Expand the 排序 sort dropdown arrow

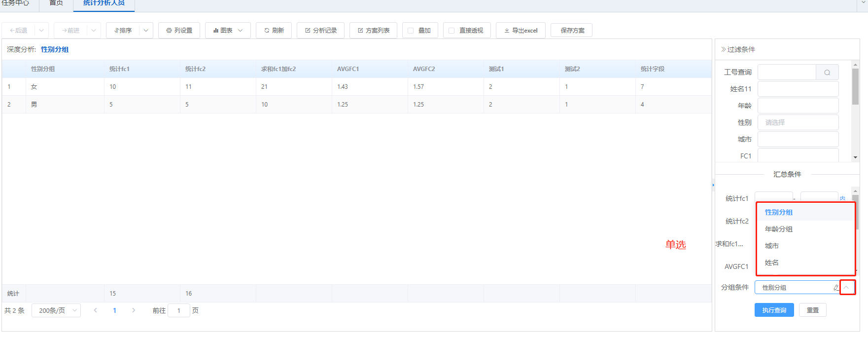146,31
